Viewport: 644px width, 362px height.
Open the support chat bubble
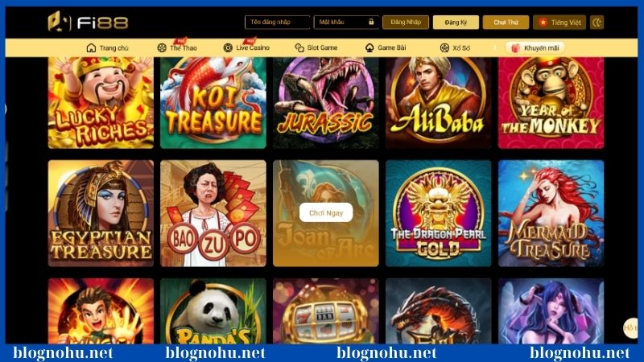point(630,327)
